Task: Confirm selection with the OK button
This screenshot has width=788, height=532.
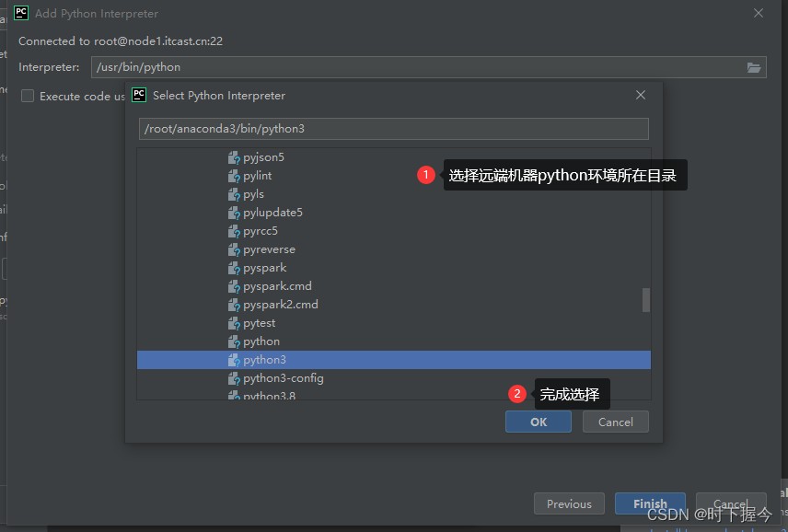Action: point(539,422)
